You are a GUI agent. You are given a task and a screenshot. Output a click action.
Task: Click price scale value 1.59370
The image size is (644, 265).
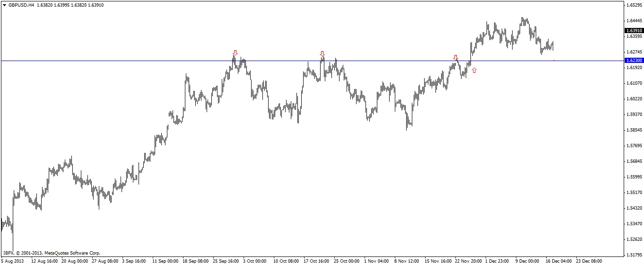point(634,114)
